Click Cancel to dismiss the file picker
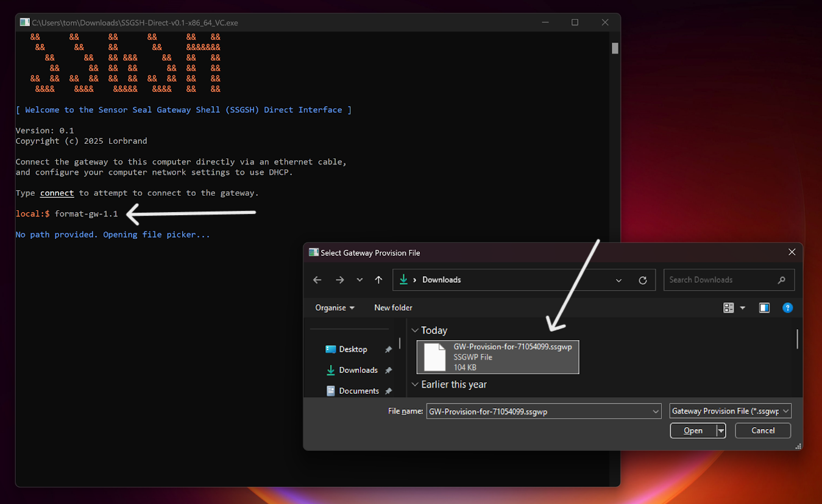822x504 pixels. [x=762, y=430]
